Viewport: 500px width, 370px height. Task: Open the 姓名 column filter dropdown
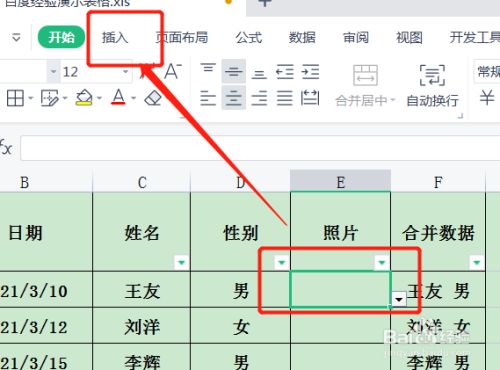pyautogui.click(x=182, y=262)
